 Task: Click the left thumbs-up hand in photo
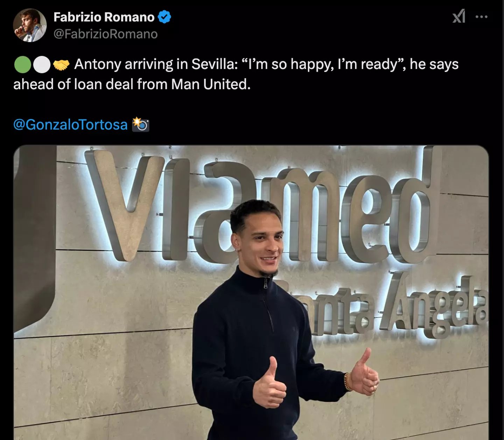tap(269, 383)
